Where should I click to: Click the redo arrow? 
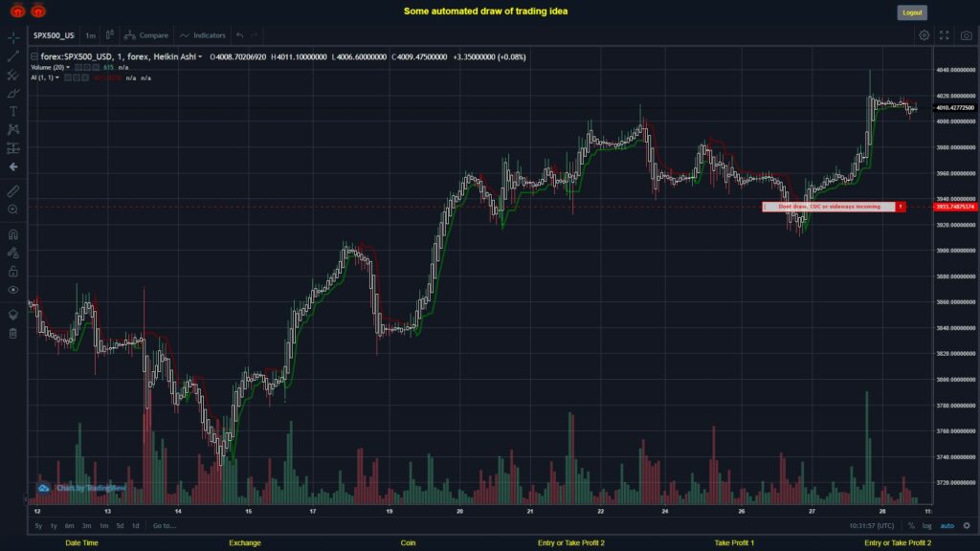click(255, 35)
